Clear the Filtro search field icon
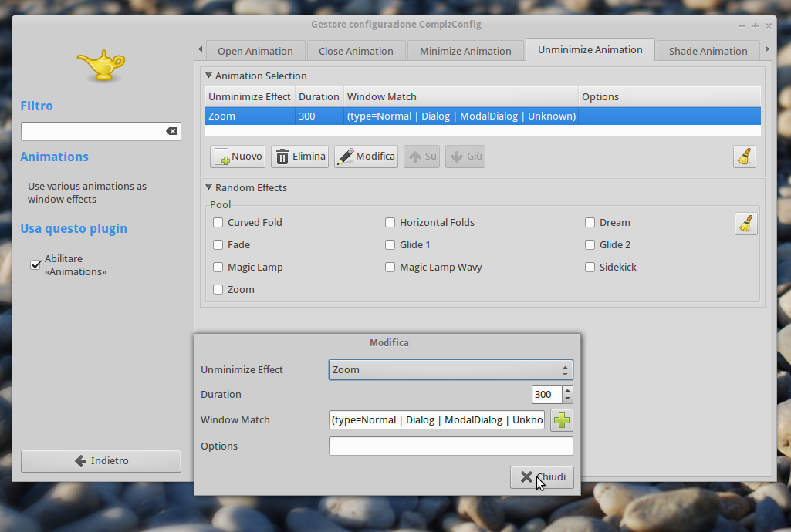This screenshot has height=532, width=791. tap(171, 132)
